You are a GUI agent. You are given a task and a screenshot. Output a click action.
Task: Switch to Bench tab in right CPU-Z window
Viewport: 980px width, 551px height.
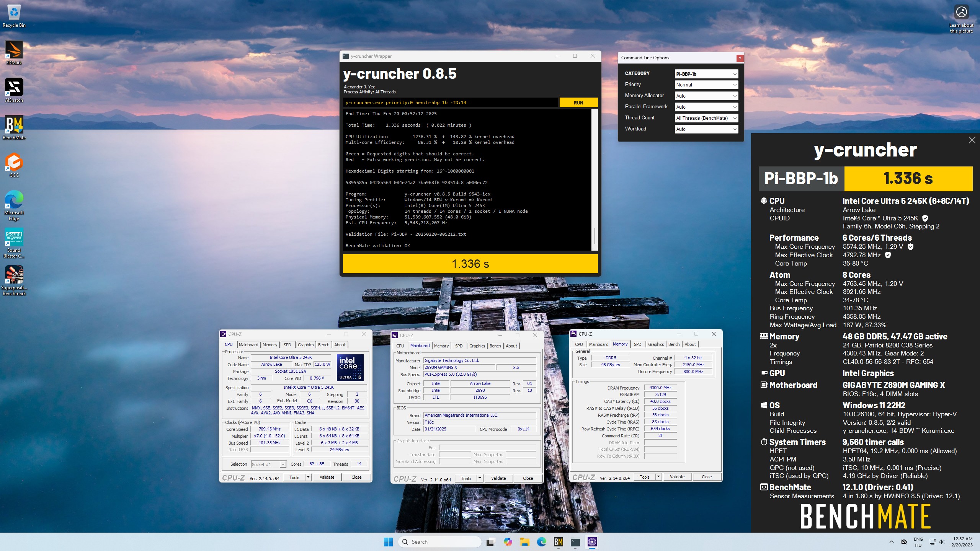(x=674, y=344)
